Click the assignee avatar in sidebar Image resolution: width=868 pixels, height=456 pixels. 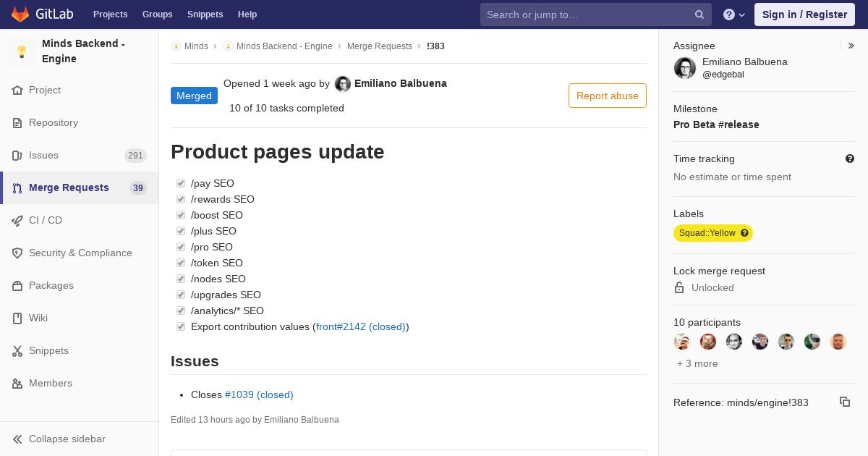pos(685,68)
